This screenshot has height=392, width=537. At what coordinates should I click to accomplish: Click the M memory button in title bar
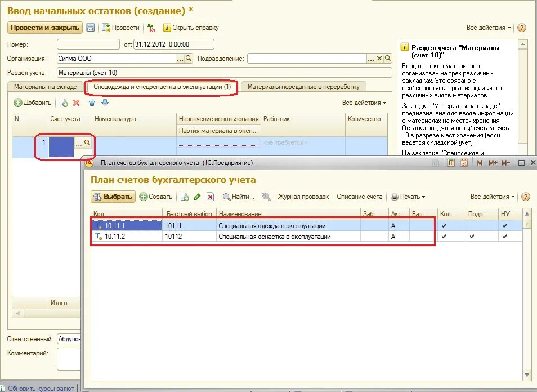coord(480,163)
